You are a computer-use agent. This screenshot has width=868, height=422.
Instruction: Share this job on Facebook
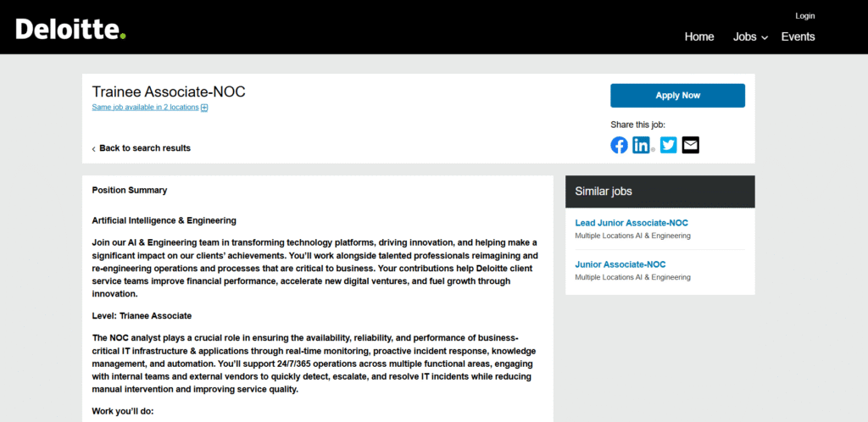point(620,145)
